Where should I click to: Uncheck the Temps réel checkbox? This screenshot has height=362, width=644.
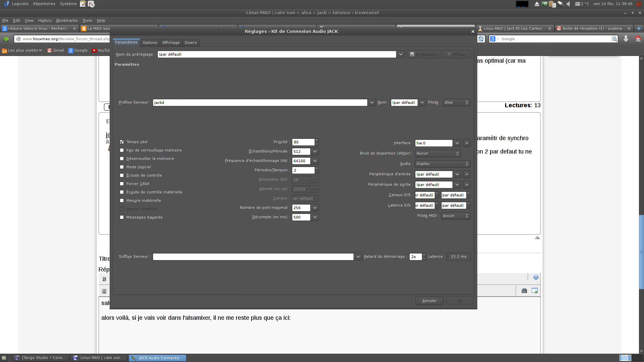[122, 142]
